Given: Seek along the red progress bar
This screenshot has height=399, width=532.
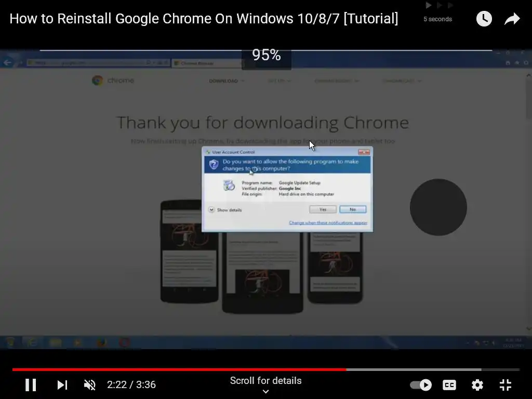Looking at the screenshot, I should coord(179,369).
